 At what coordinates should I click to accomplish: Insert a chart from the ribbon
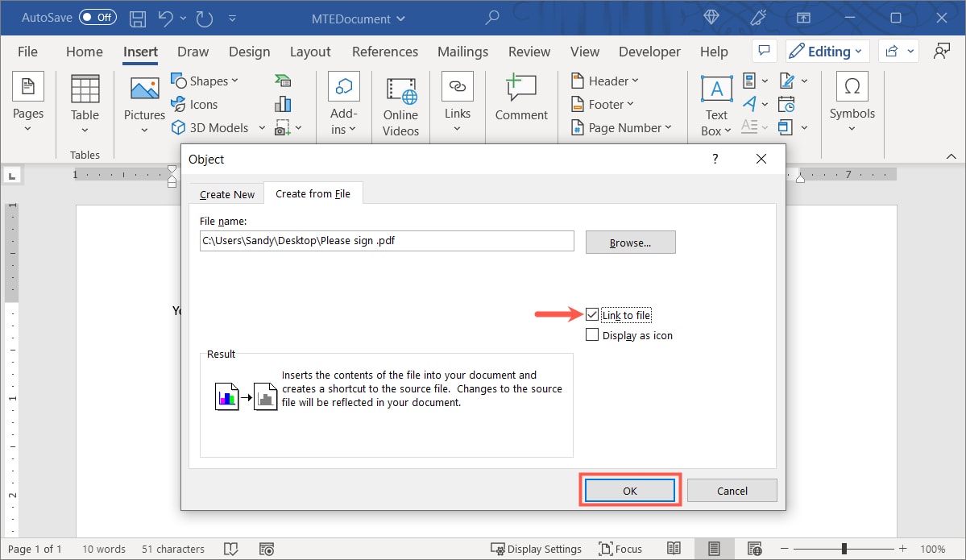click(x=282, y=103)
